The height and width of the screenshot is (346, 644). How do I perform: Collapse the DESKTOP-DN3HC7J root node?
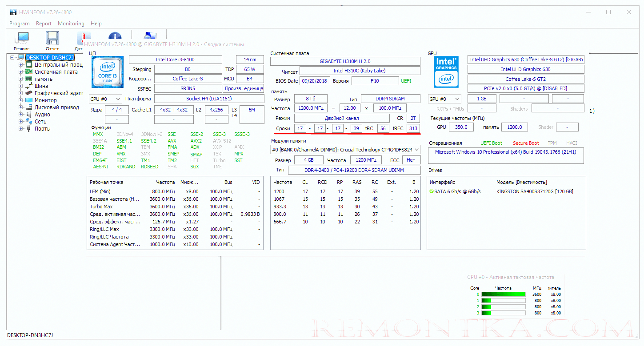pos(12,58)
